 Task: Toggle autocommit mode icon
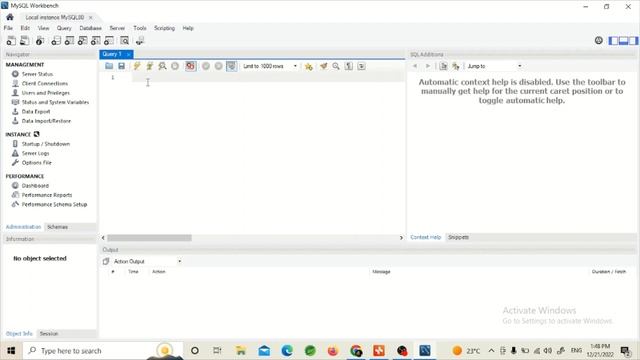point(231,66)
